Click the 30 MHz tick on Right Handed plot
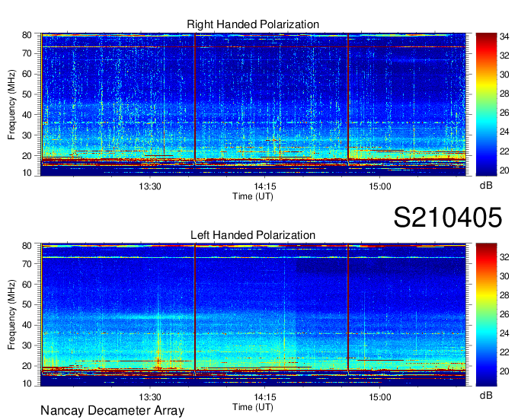 (x=27, y=135)
